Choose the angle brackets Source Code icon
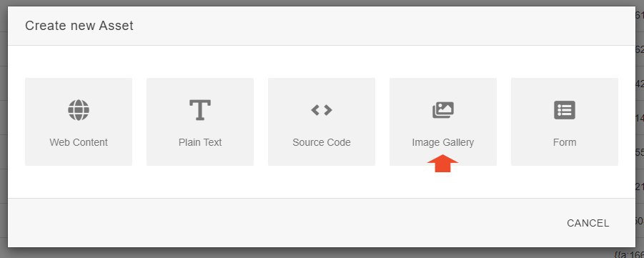Viewport: 644px width, 258px height. point(322,110)
